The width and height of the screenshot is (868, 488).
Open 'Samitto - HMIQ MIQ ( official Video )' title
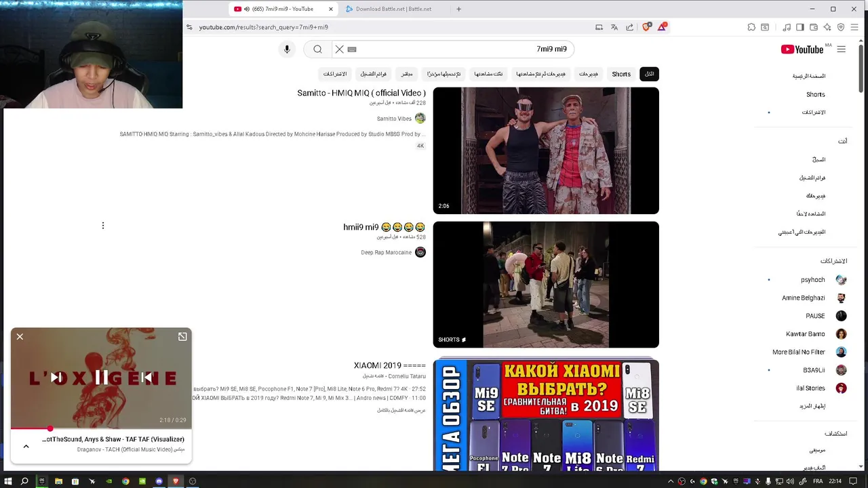pyautogui.click(x=361, y=93)
